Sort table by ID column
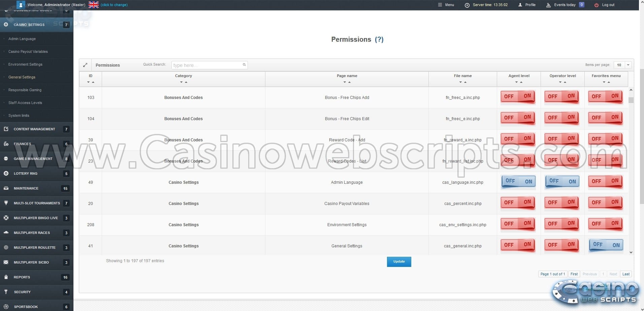This screenshot has height=311, width=644. click(x=91, y=79)
